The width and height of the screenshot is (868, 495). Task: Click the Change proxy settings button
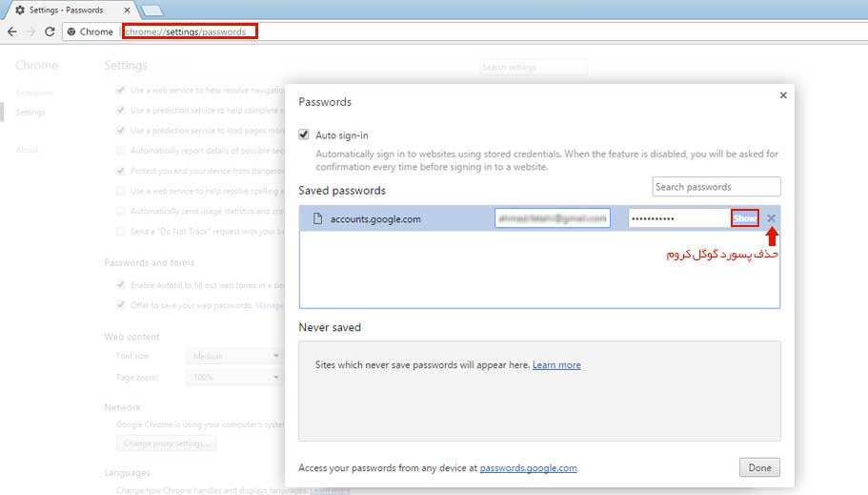coord(166,443)
